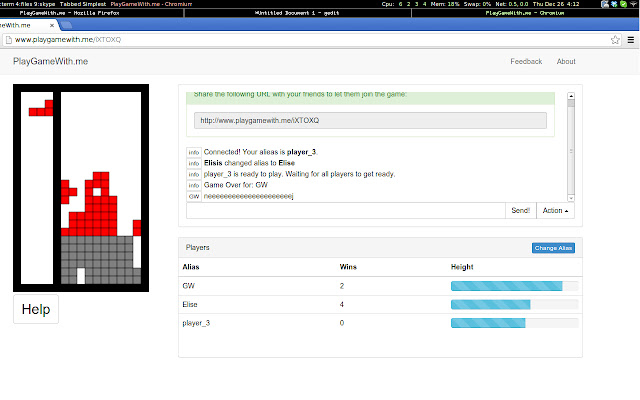640x400 pixels.
Task: Open a new tab with the new-tab button
Action: (x=67, y=25)
